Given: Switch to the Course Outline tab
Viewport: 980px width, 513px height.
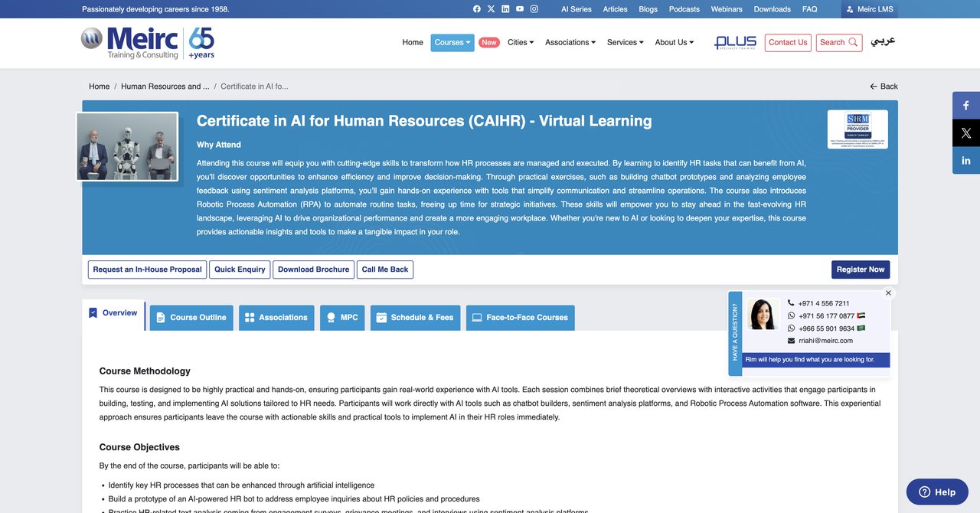Looking at the screenshot, I should 191,318.
